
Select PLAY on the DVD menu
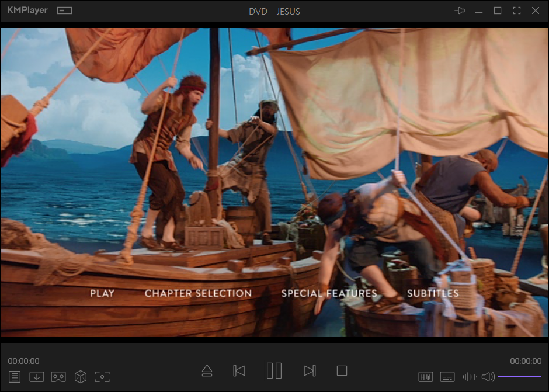pyautogui.click(x=102, y=293)
